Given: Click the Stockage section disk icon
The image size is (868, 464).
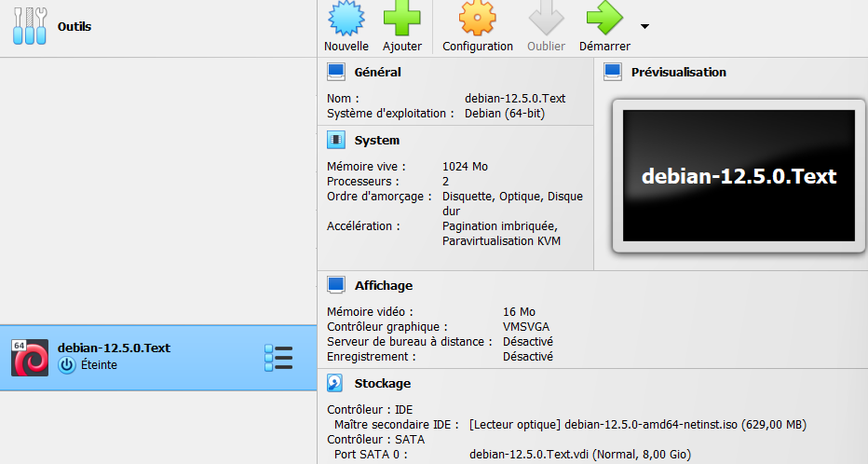Looking at the screenshot, I should (335, 383).
